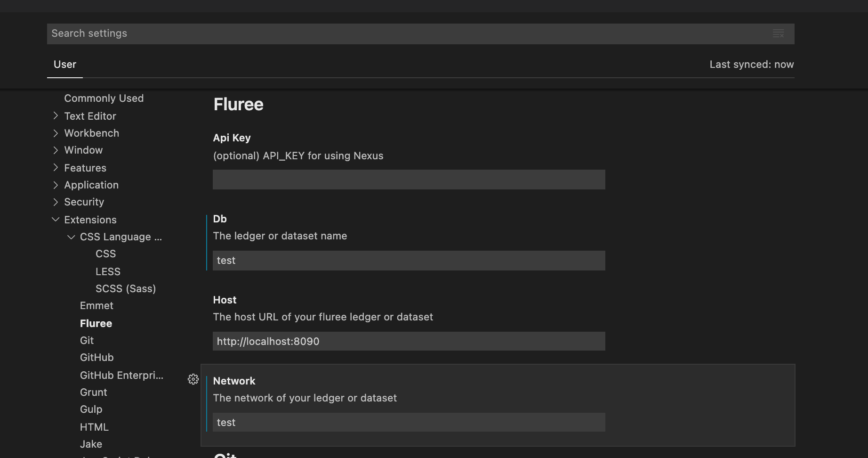Open GitHub extension settings

96,357
